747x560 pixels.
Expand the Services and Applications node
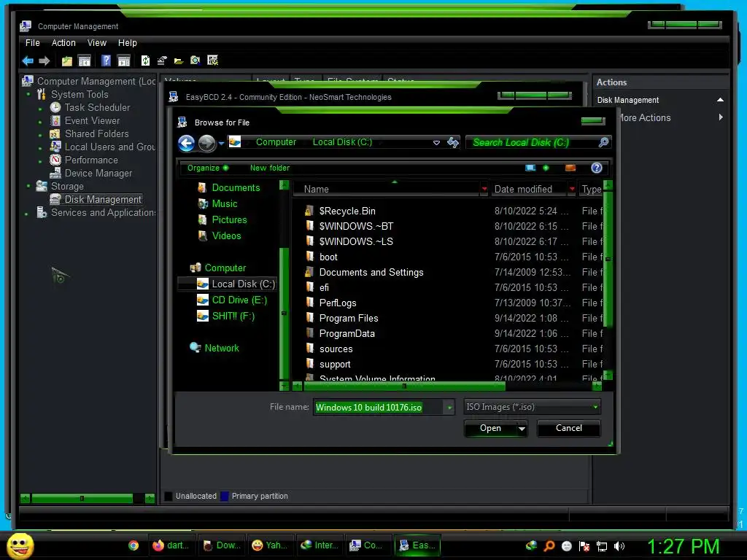click(x=26, y=213)
